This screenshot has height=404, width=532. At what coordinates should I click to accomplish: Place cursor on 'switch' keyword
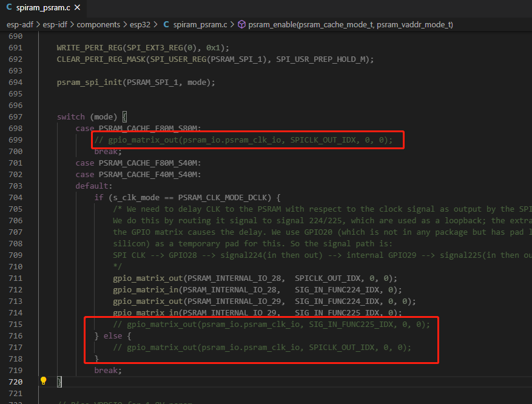tap(70, 117)
